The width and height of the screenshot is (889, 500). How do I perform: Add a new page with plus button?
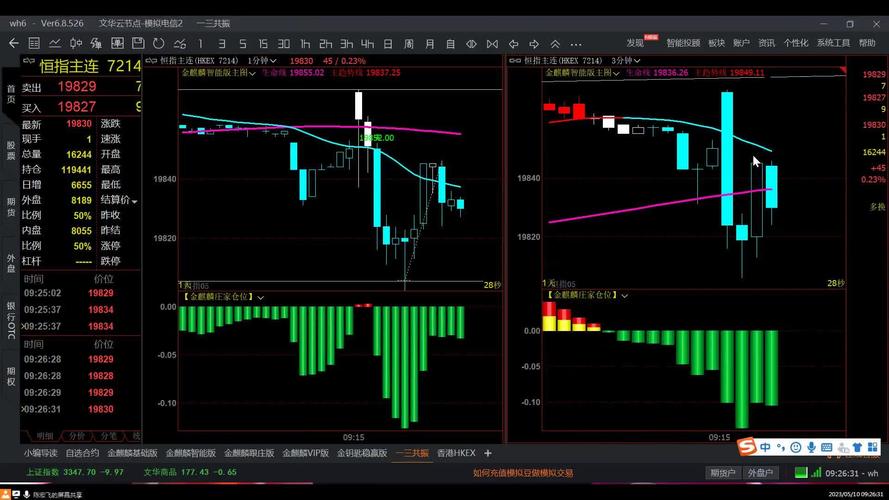coord(488,453)
